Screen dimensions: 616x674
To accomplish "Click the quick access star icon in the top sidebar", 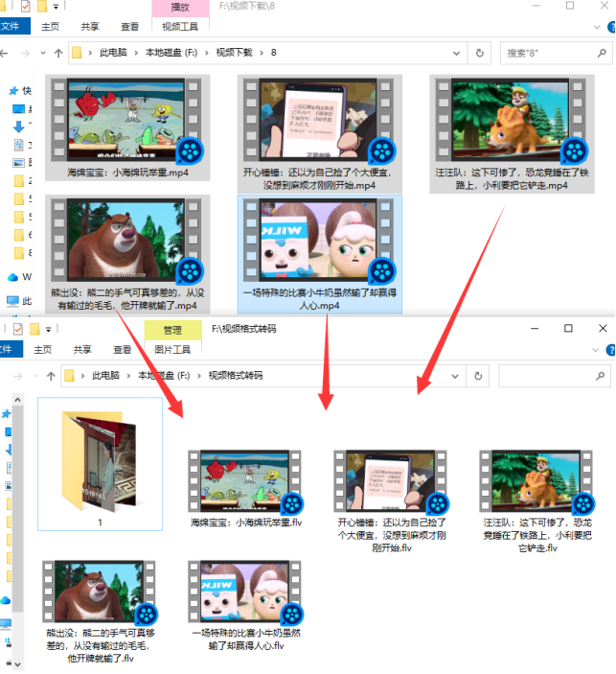I will coord(13,91).
